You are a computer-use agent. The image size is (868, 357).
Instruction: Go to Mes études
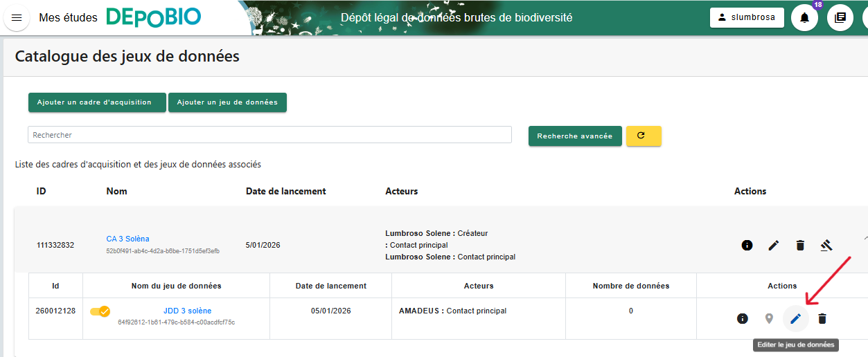pyautogui.click(x=68, y=18)
